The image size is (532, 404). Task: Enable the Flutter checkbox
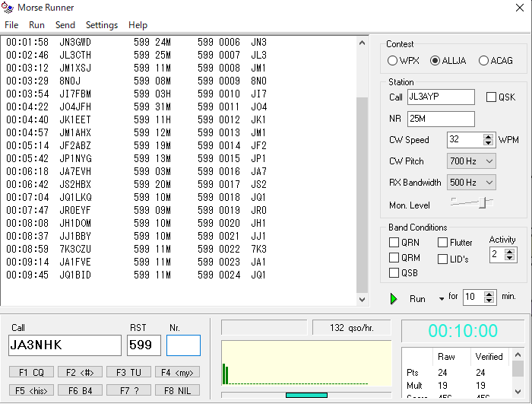(442, 243)
